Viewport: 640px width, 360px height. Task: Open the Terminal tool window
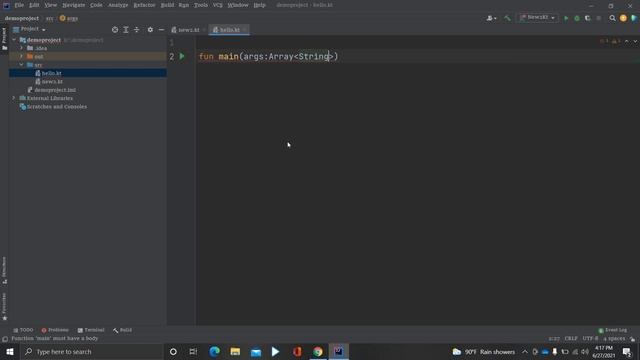click(x=91, y=330)
